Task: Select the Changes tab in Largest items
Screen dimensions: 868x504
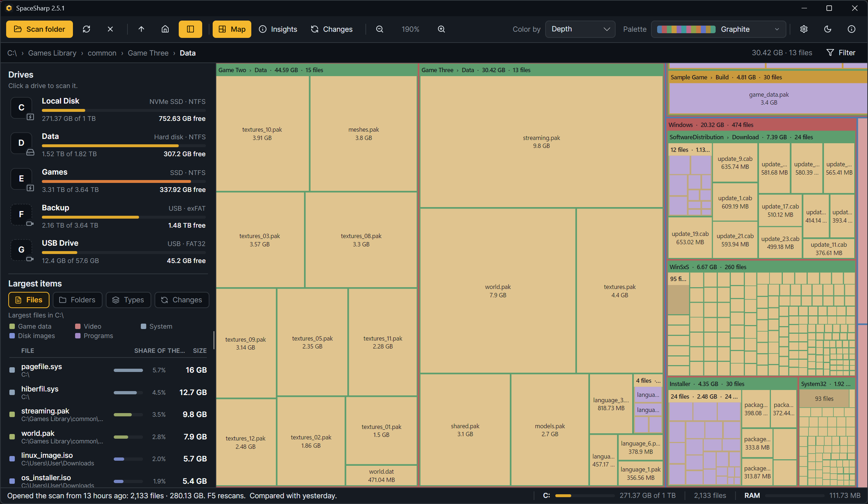Action: pyautogui.click(x=182, y=300)
